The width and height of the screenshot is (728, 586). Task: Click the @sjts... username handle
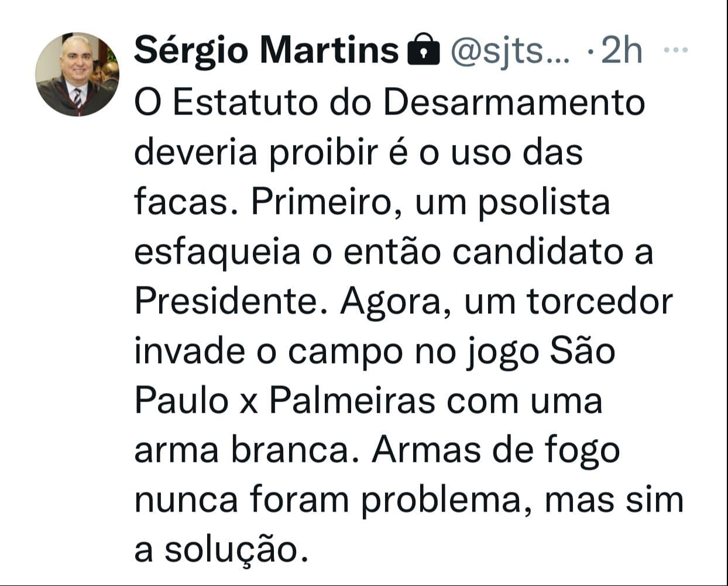(509, 51)
